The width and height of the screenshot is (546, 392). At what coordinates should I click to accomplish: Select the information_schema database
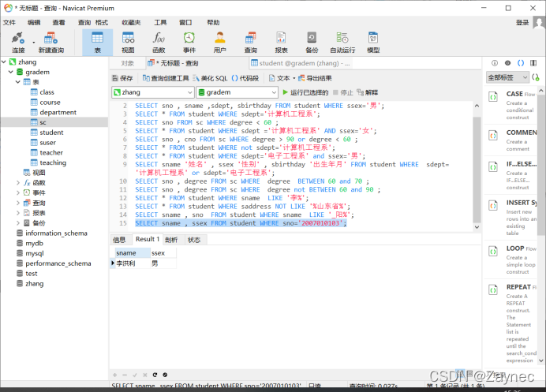coord(56,233)
